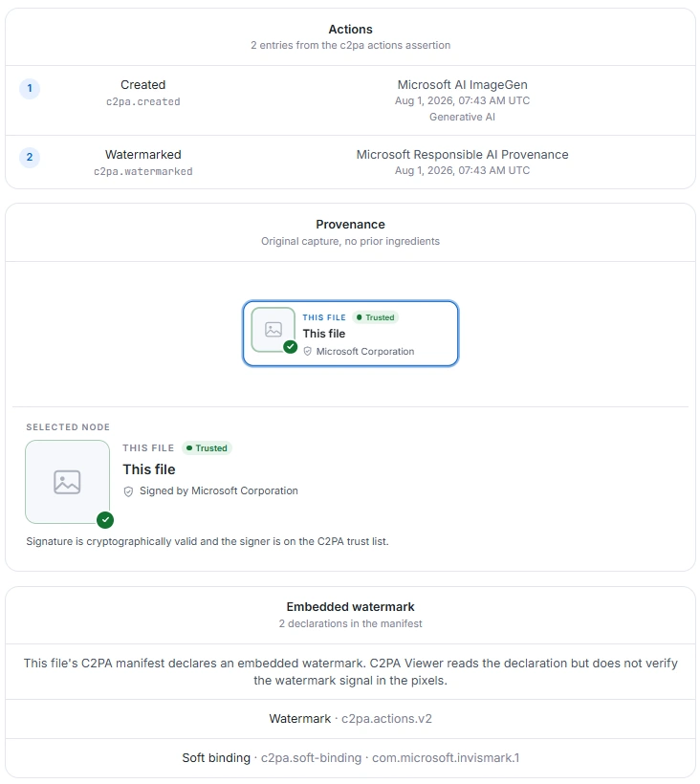The width and height of the screenshot is (700, 784).
Task: Click the Trusted badge under Selected Node
Action: click(207, 448)
